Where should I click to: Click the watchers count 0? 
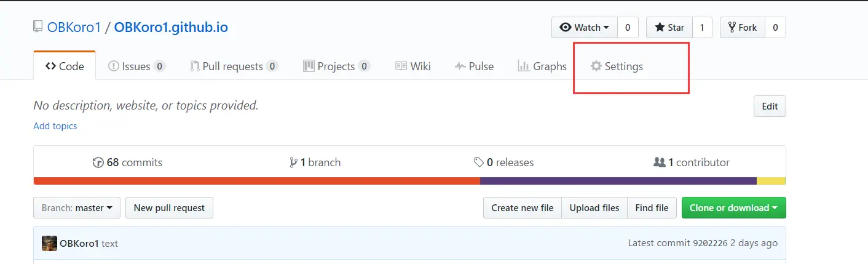point(628,27)
